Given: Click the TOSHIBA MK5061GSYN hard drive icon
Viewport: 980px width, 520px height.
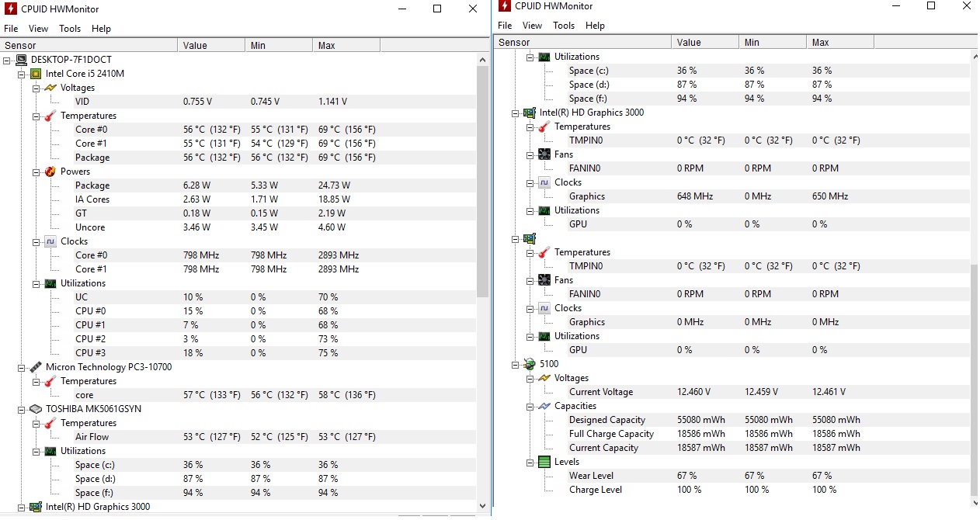Looking at the screenshot, I should tap(36, 409).
